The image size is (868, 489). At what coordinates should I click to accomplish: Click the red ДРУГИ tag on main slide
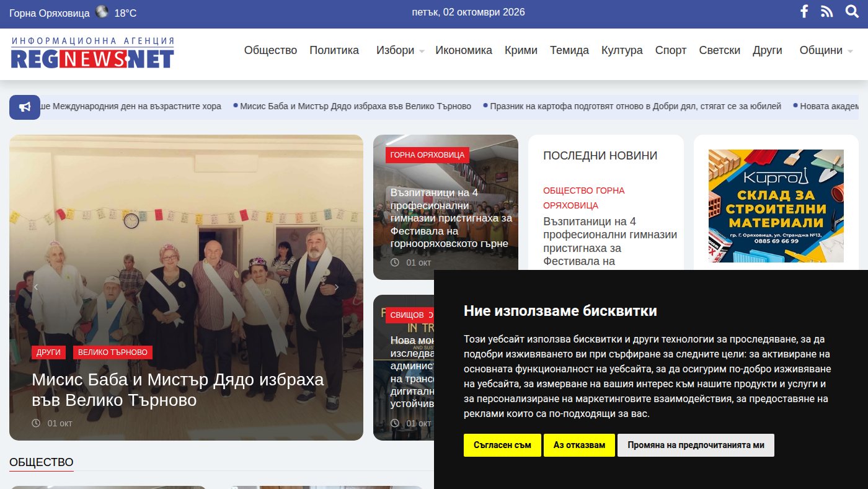pyautogui.click(x=48, y=352)
